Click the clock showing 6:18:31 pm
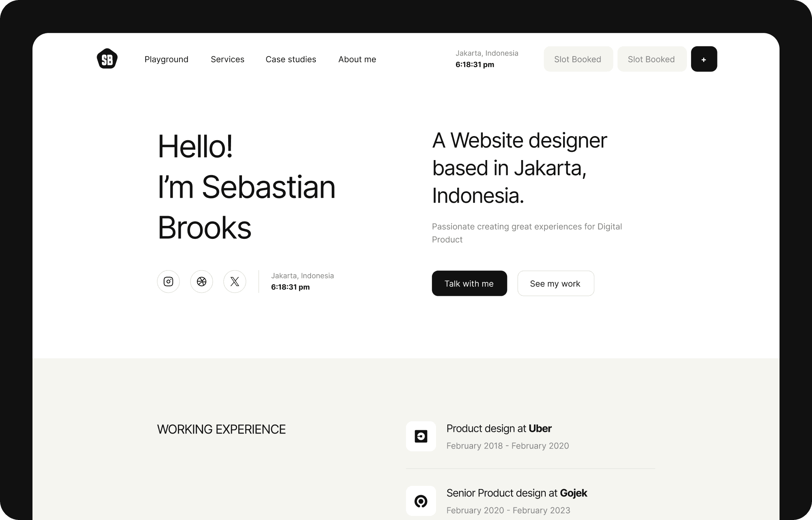The image size is (812, 520). coord(475,64)
